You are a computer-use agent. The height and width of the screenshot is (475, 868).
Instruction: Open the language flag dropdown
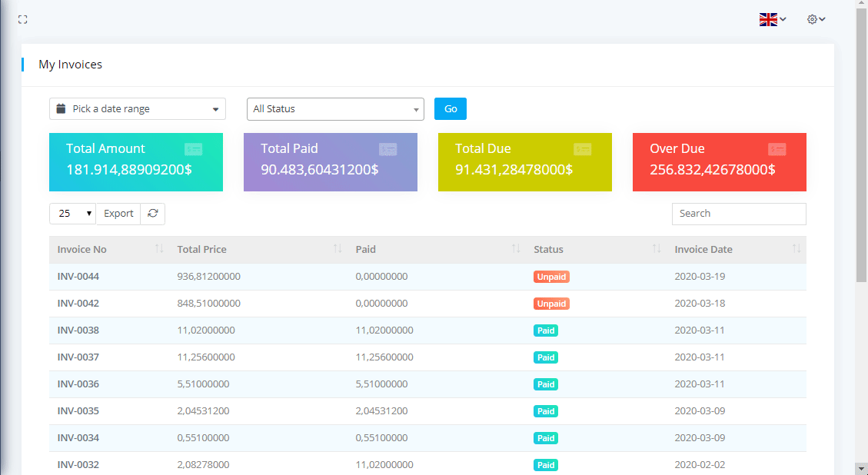[x=772, y=19]
